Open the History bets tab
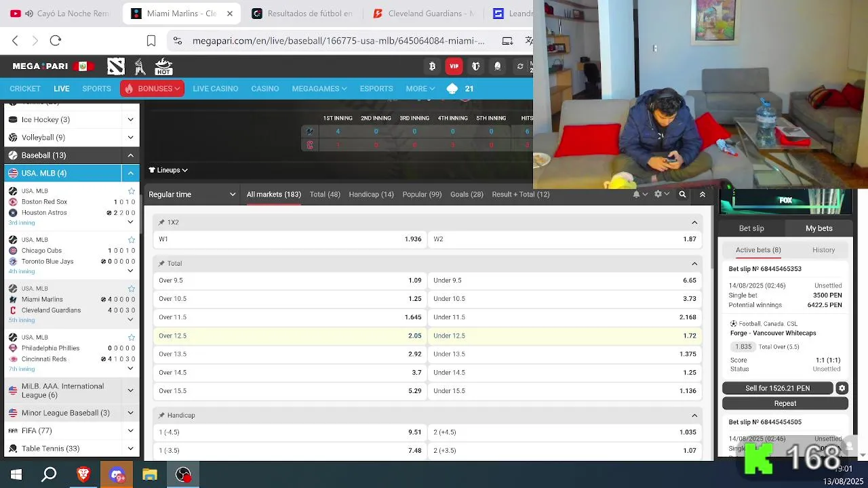Viewport: 868px width, 488px height. (x=824, y=250)
